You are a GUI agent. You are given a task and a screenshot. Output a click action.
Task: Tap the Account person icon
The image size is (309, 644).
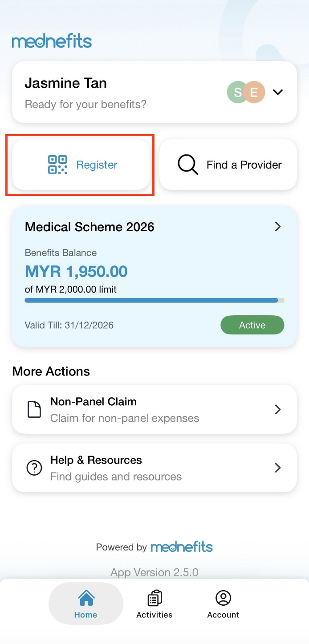point(223,598)
